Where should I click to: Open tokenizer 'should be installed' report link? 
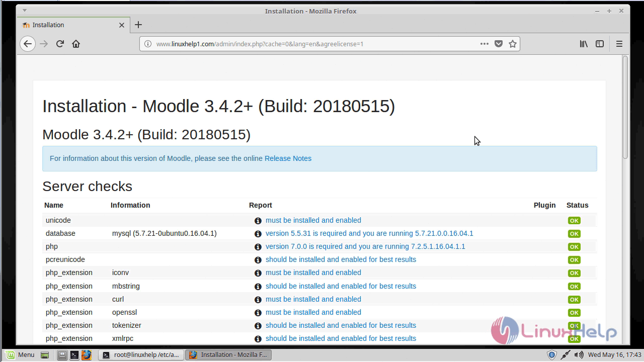[341, 325]
